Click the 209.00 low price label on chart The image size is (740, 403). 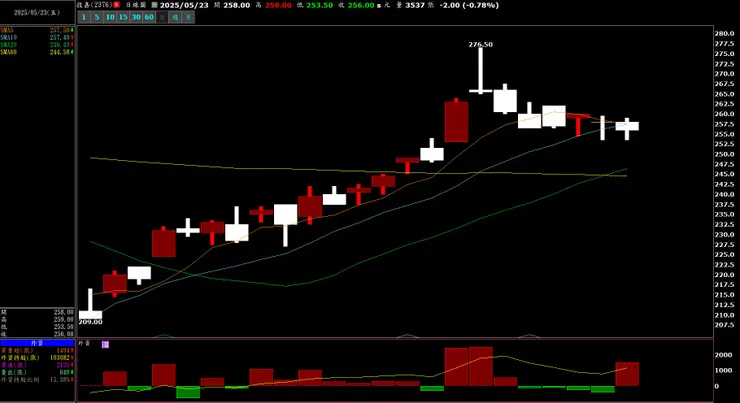pos(90,322)
